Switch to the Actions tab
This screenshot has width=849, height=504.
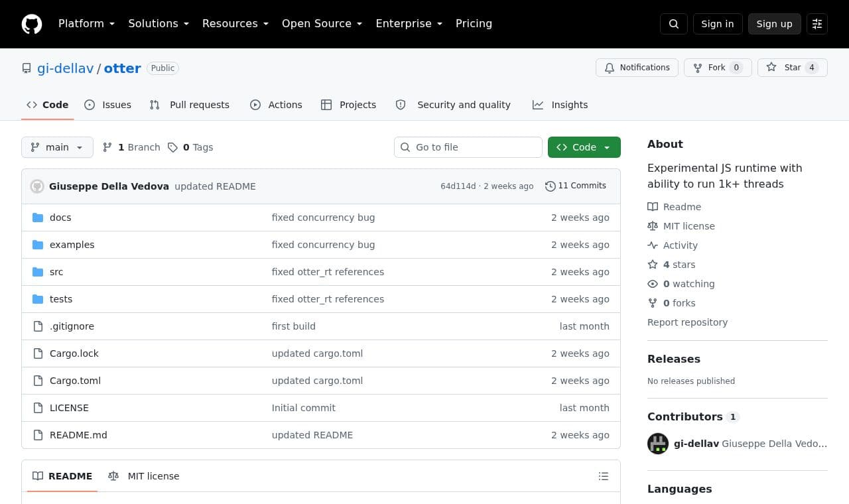[276, 105]
